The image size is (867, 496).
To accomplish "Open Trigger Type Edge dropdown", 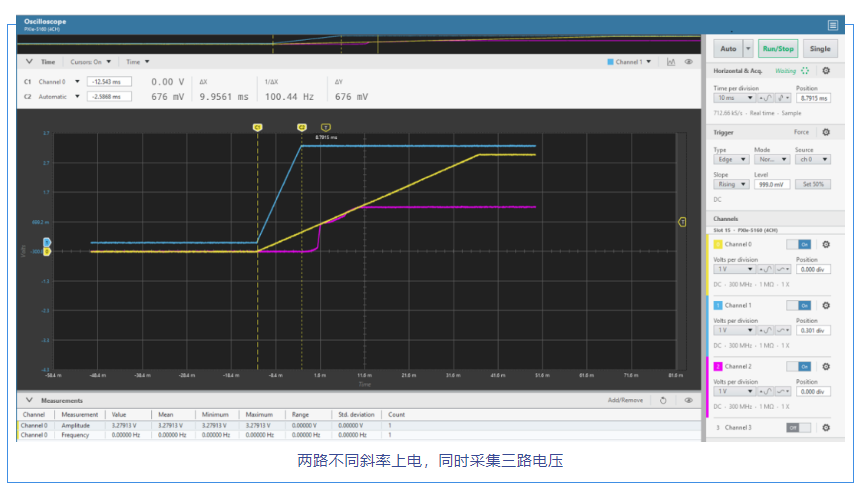I will [731, 159].
